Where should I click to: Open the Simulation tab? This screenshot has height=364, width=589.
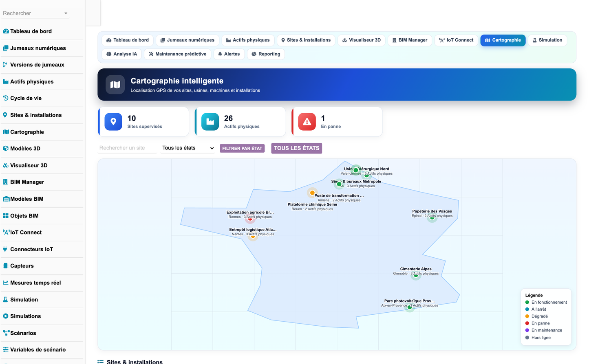[x=547, y=40]
